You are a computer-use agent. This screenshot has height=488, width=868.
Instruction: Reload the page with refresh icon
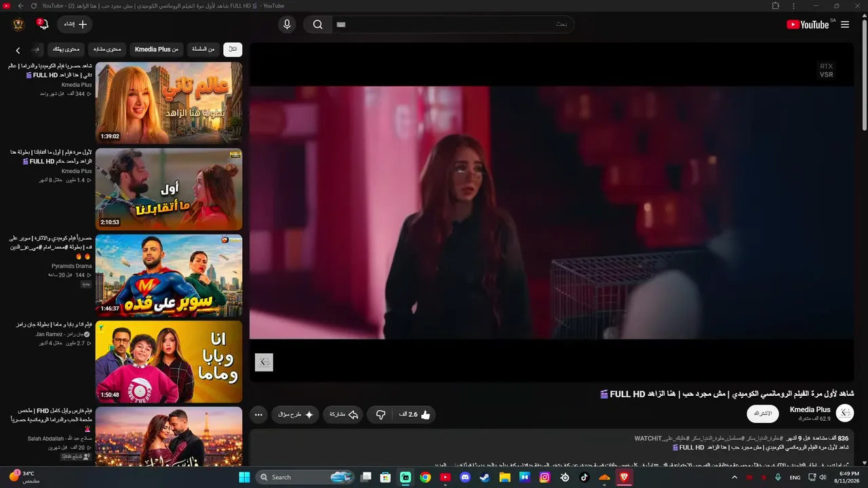click(x=34, y=5)
